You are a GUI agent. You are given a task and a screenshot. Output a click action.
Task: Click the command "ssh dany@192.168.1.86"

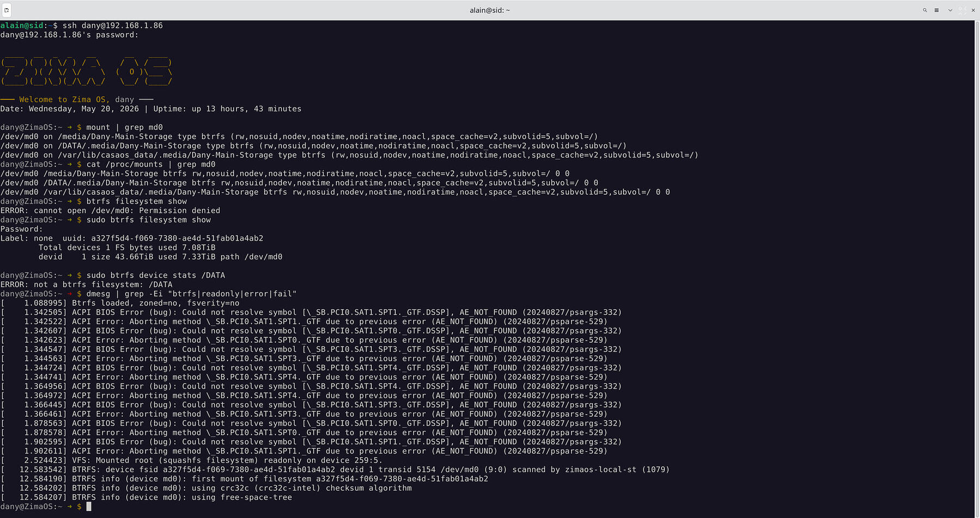[113, 26]
